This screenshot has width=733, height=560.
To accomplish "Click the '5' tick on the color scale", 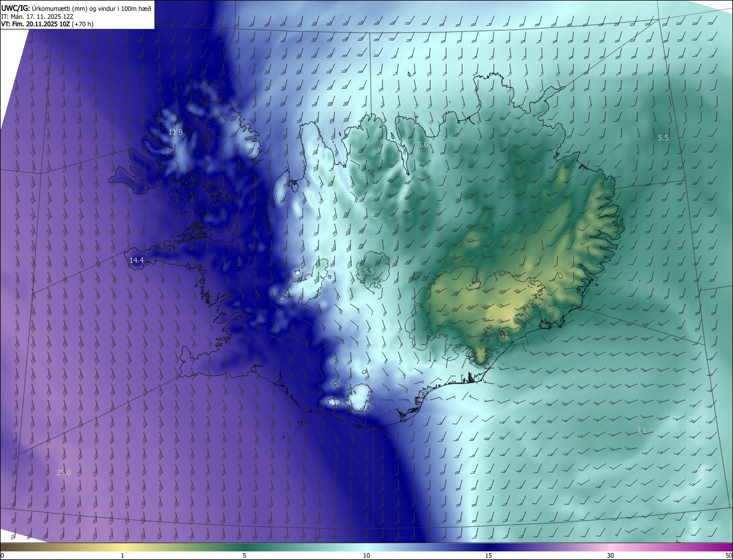I will [x=245, y=556].
